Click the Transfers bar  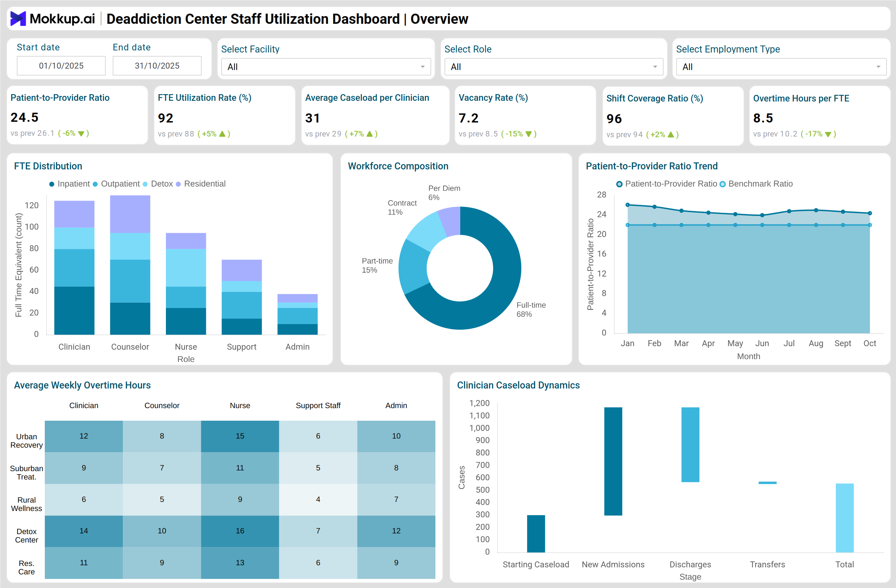[x=767, y=483]
